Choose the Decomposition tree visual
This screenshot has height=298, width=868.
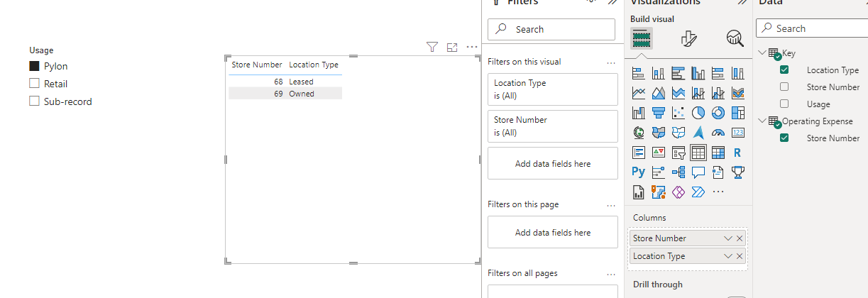point(678,172)
